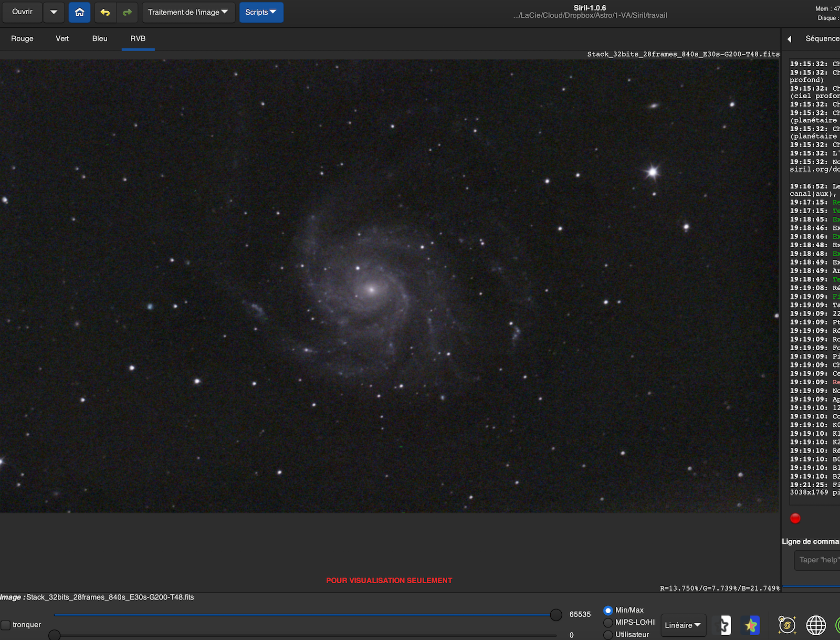Open the Traitement de l'image menu
Image resolution: width=840 pixels, height=640 pixels.
pos(187,12)
